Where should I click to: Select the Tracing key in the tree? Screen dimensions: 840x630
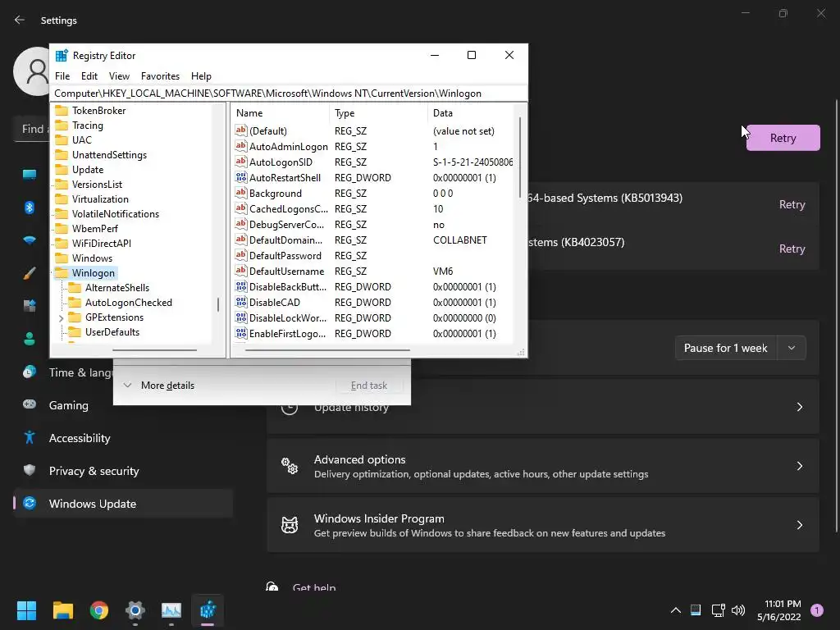pos(87,126)
